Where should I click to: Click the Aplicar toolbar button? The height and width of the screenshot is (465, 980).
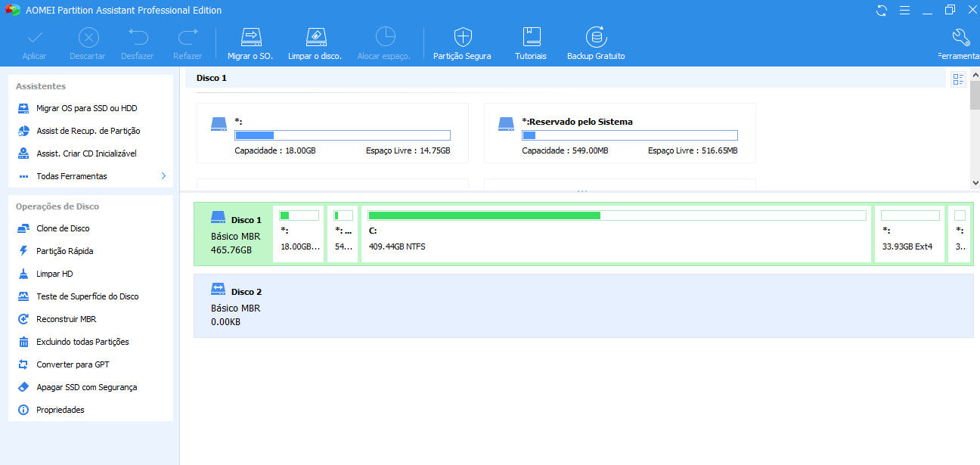coord(35,44)
